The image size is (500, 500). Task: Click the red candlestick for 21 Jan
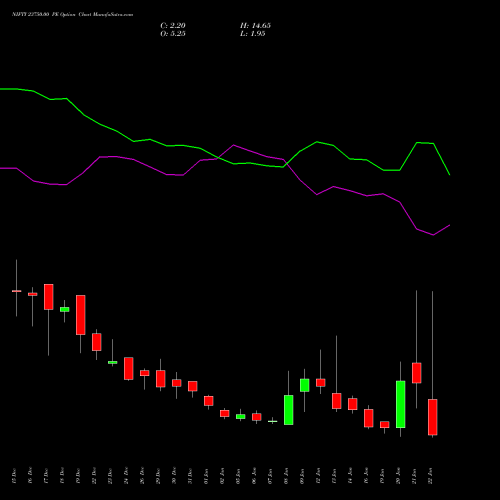click(417, 373)
